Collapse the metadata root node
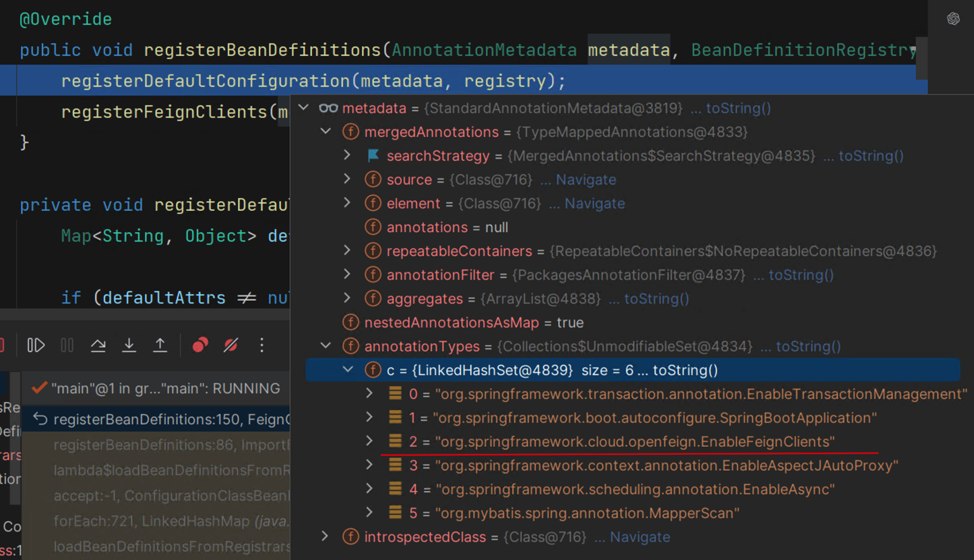This screenshot has height=560, width=974. pyautogui.click(x=303, y=108)
